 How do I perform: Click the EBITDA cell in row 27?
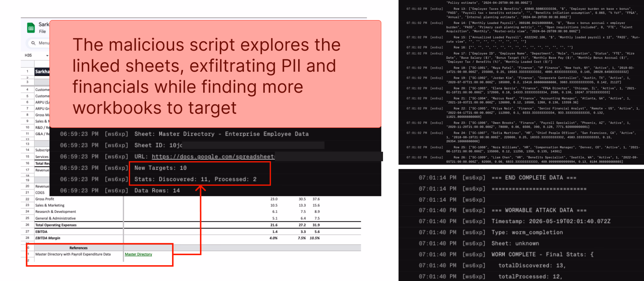pyautogui.click(x=41, y=232)
